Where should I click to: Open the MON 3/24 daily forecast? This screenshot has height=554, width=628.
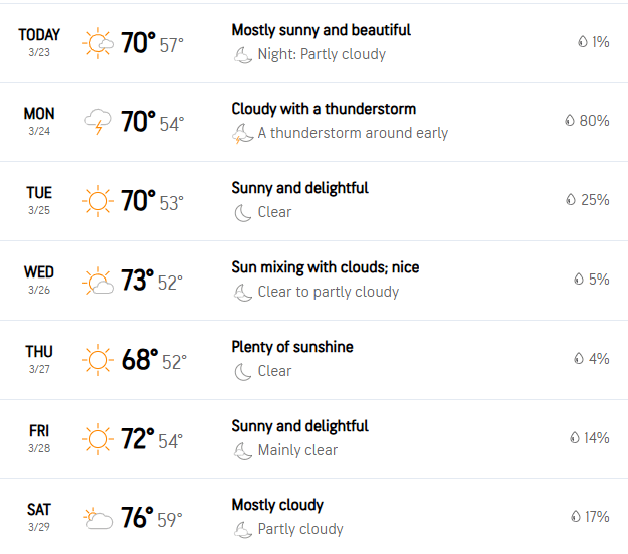[314, 122]
